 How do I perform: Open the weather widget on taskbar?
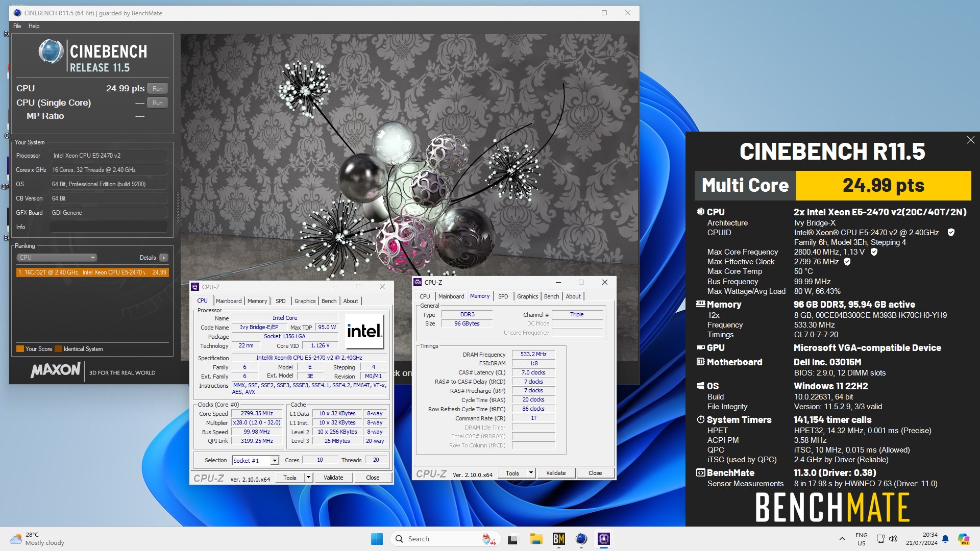click(37, 539)
